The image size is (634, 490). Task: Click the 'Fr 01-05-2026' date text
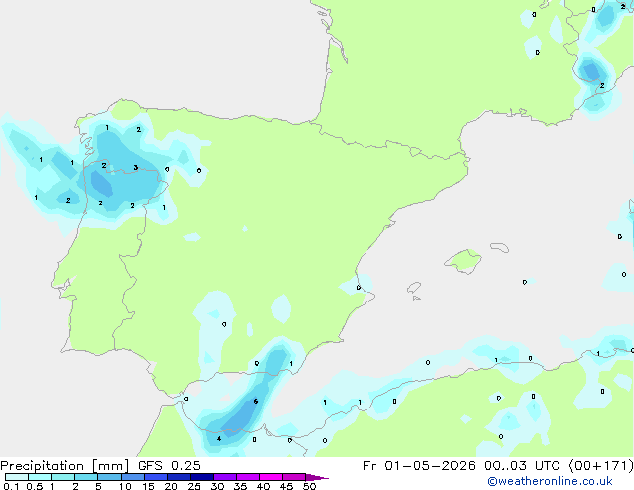[x=419, y=466]
